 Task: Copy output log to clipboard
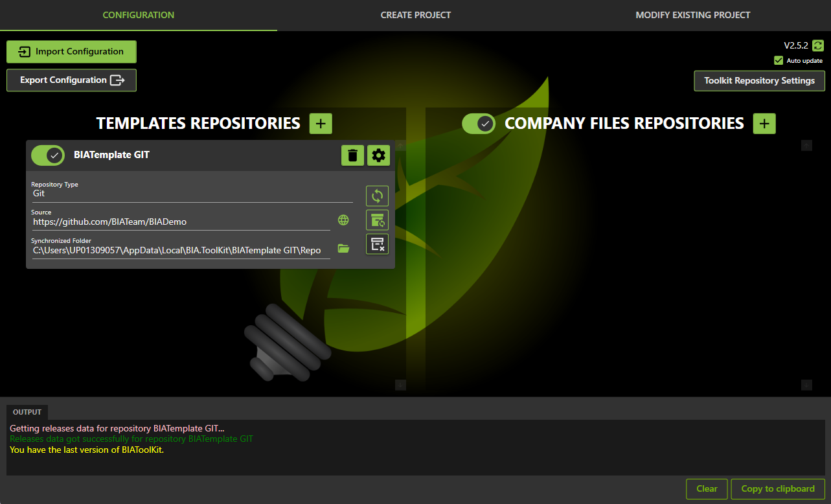click(777, 489)
